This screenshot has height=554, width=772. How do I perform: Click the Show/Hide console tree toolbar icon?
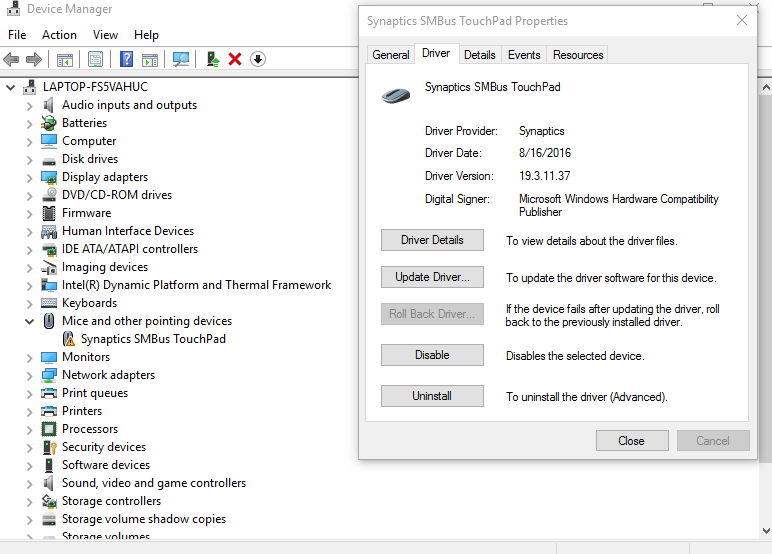pyautogui.click(x=64, y=60)
